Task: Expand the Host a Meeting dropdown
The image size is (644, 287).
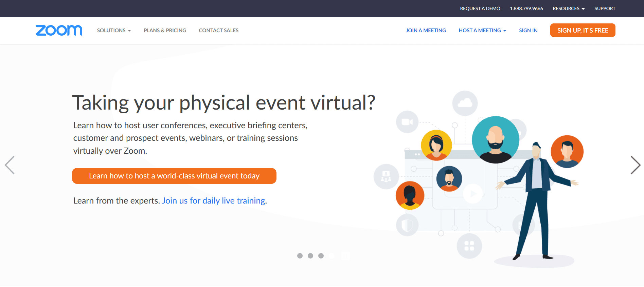Action: pos(482,31)
